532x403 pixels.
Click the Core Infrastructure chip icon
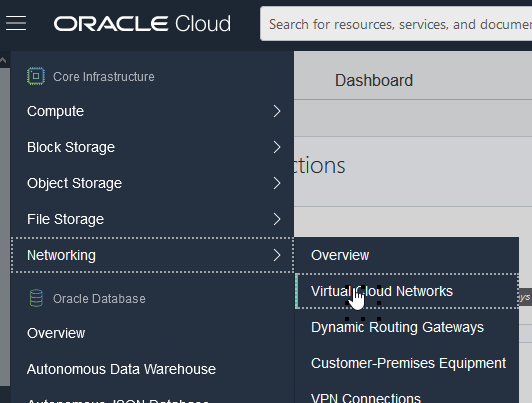coord(36,76)
